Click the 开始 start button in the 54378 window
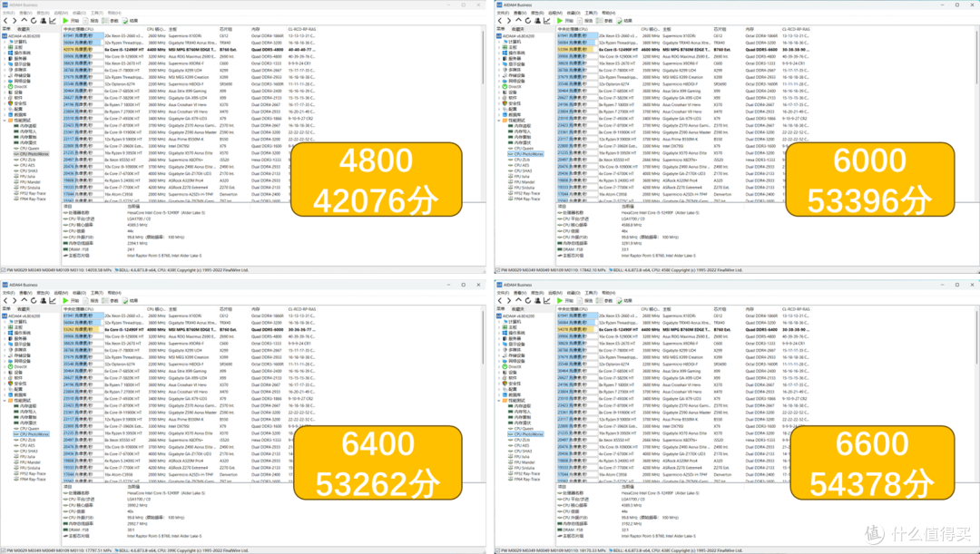The image size is (980, 554). [x=565, y=300]
